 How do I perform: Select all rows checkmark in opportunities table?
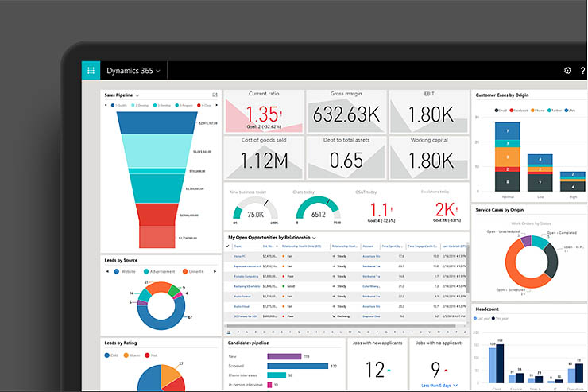[228, 246]
